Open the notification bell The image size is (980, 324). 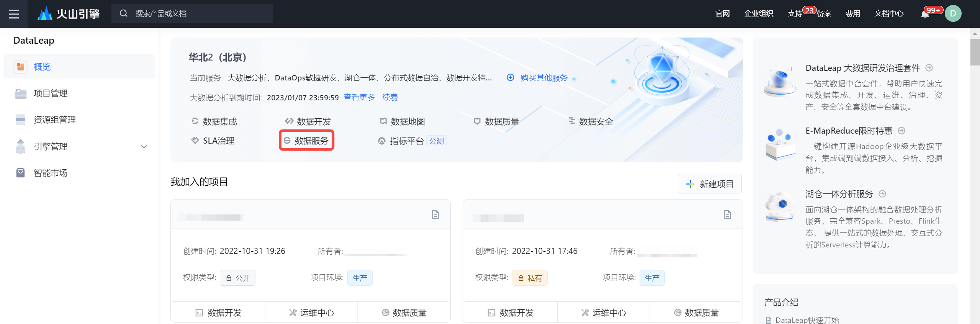(925, 14)
